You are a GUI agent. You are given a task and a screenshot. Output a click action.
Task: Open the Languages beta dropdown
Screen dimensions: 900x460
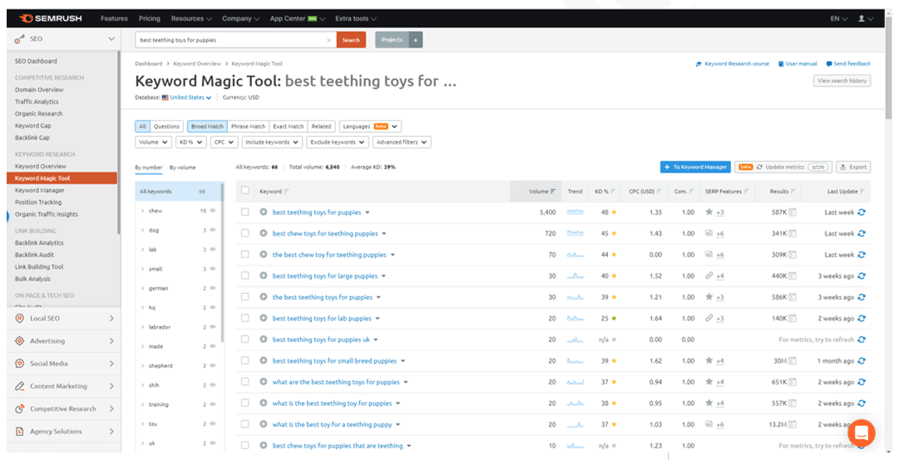pos(370,126)
